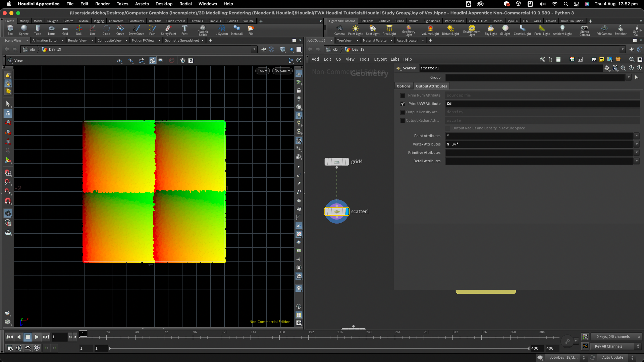Enable Prim Num Attribute checkbox

click(402, 96)
